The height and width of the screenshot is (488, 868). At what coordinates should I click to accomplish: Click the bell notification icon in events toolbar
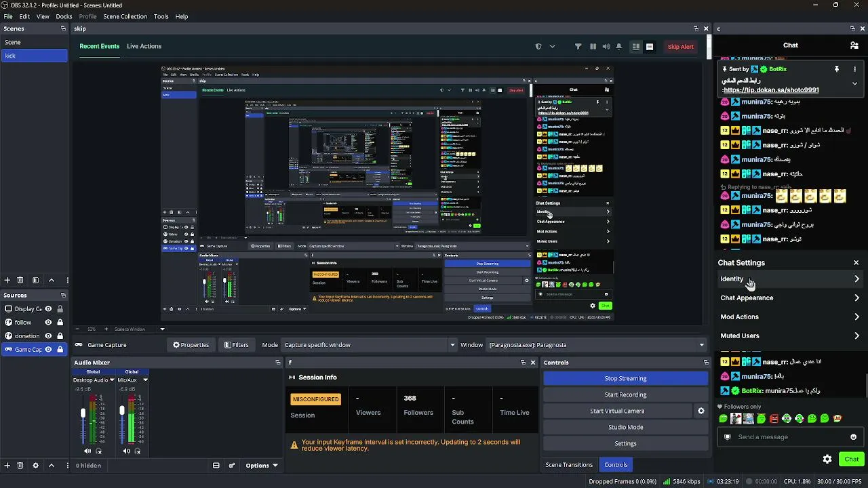619,47
